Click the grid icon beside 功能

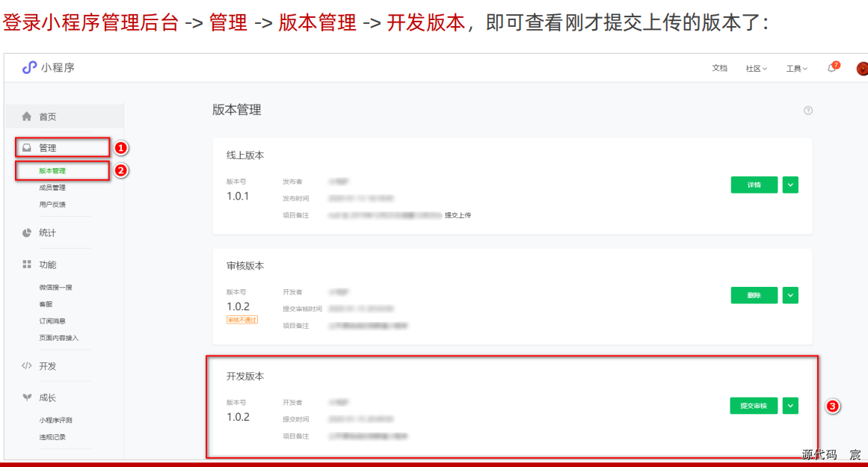tap(27, 265)
